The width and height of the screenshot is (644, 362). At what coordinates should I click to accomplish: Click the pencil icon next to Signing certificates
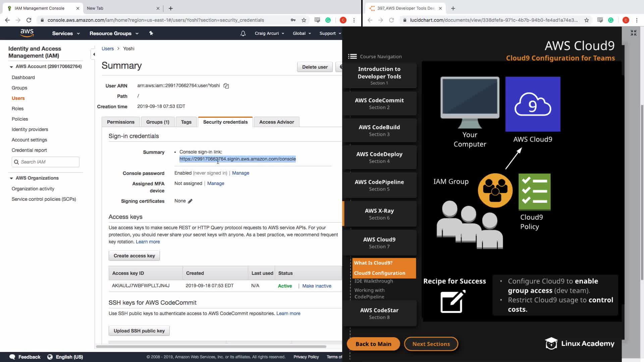pyautogui.click(x=190, y=201)
